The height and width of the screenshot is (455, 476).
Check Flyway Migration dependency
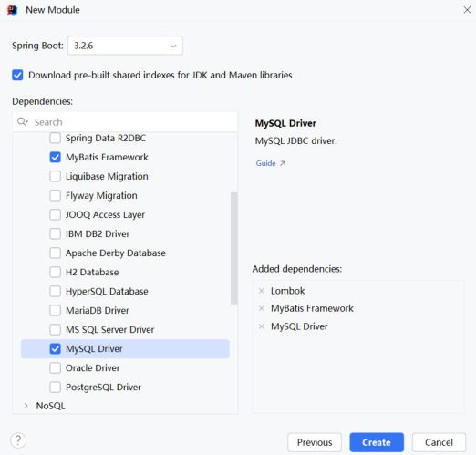(55, 195)
